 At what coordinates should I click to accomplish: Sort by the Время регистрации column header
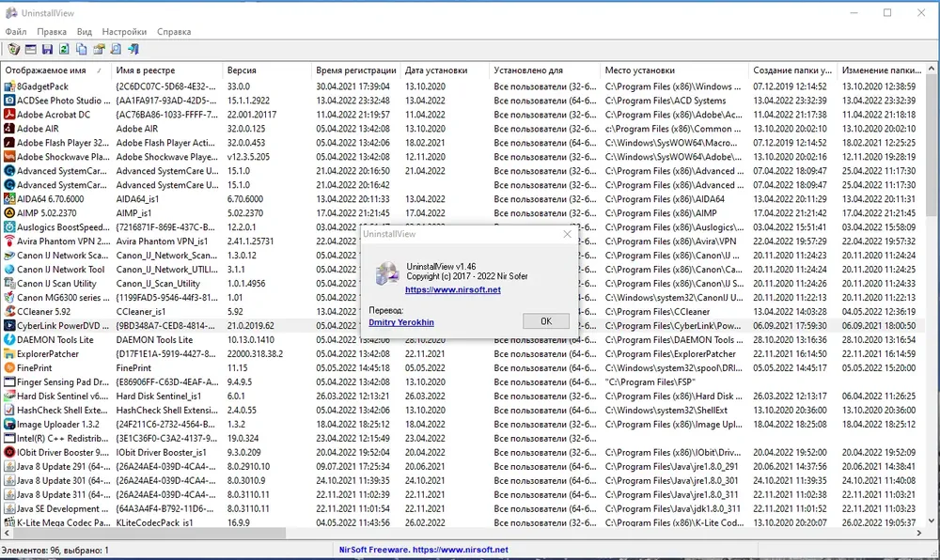tap(355, 70)
